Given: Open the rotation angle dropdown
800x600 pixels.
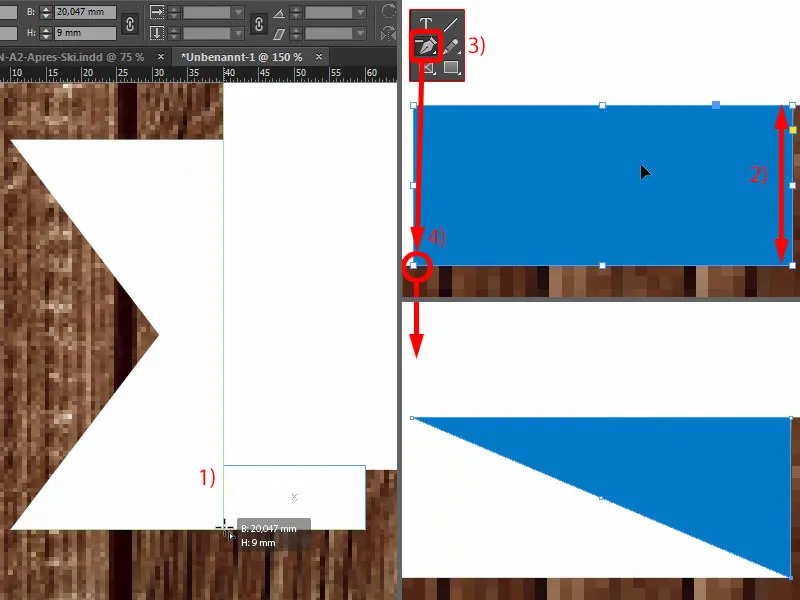Looking at the screenshot, I should coord(361,12).
